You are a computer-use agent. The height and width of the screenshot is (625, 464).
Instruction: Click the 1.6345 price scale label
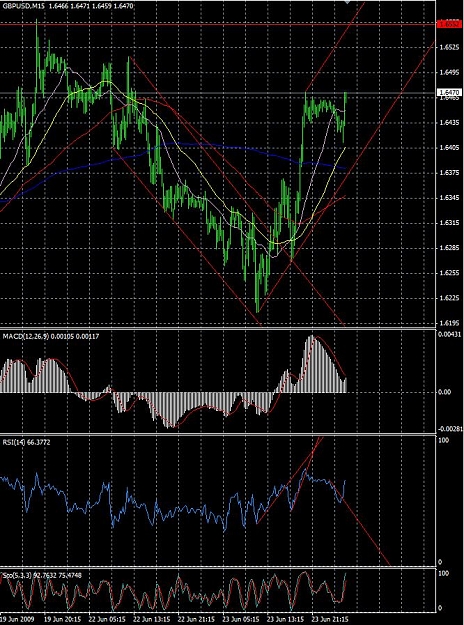pos(448,198)
